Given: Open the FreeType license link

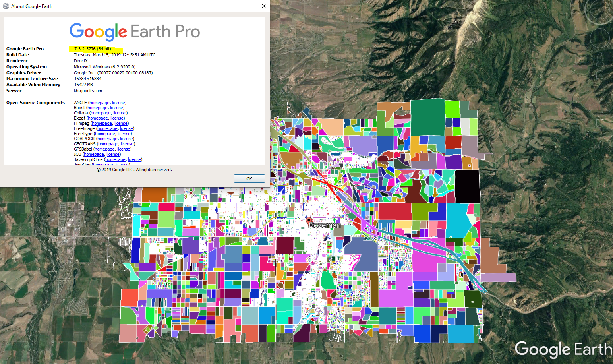Looking at the screenshot, I should (x=124, y=134).
